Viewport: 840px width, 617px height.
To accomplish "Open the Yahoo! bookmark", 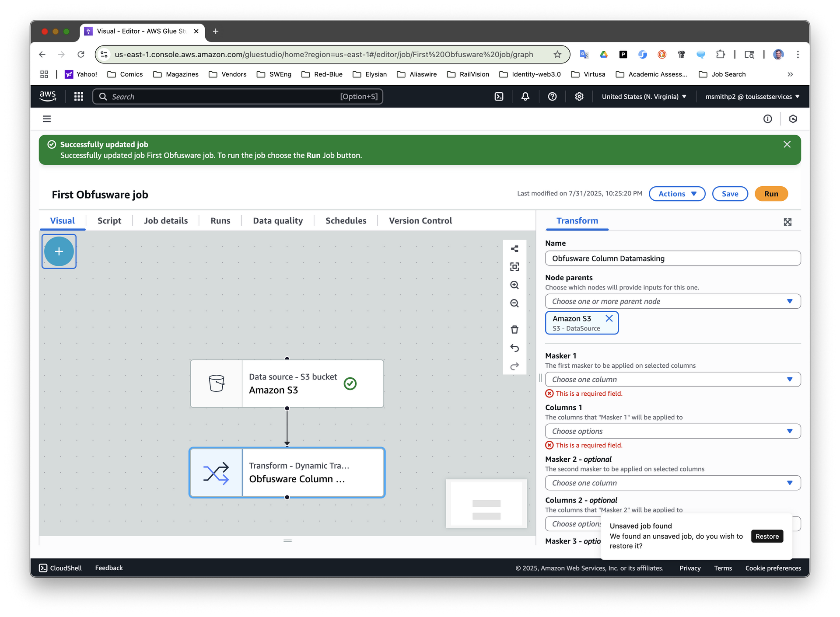I will (x=81, y=74).
